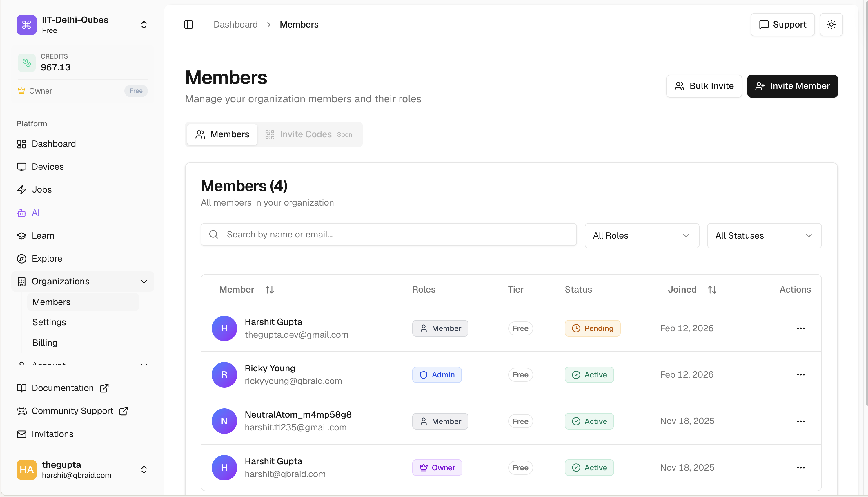This screenshot has width=868, height=497.
Task: Switch theme with the sun icon
Action: [x=831, y=25]
